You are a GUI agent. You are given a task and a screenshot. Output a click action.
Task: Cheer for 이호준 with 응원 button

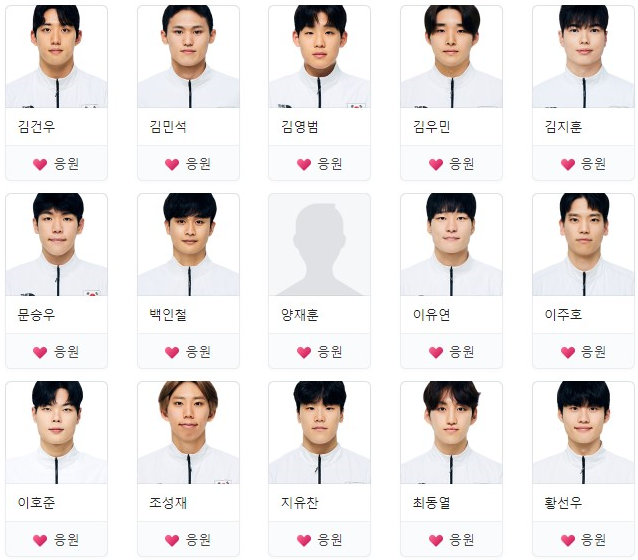coord(57,539)
